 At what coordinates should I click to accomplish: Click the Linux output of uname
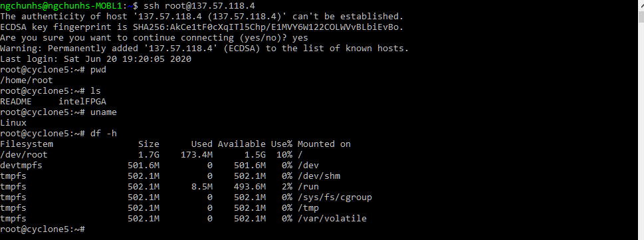click(13, 123)
